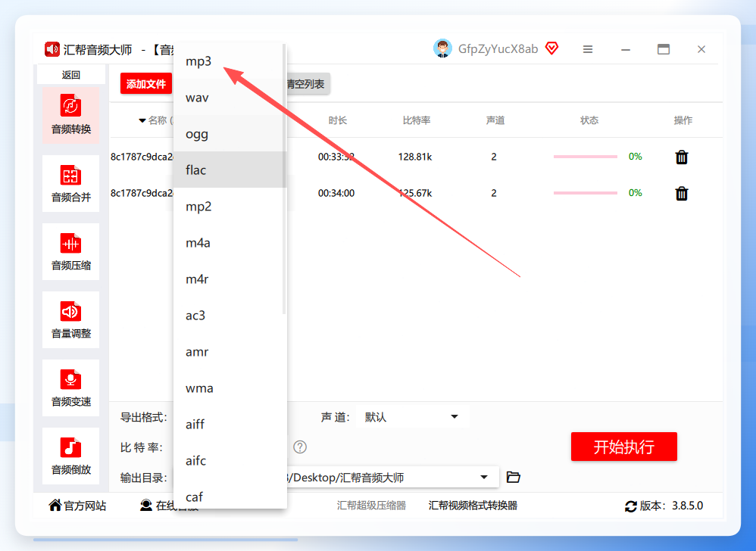Image resolution: width=756 pixels, height=551 pixels.
Task: Click the refresh version icon
Action: [630, 506]
